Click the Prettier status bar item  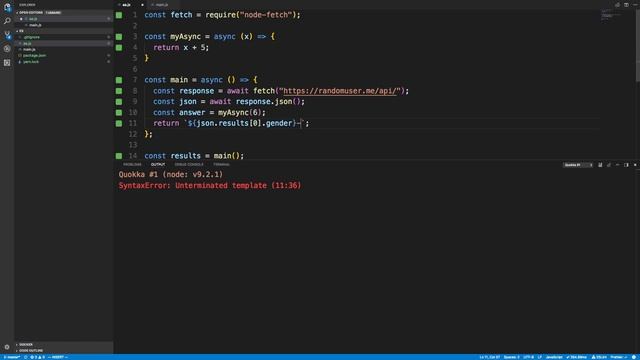pos(618,357)
